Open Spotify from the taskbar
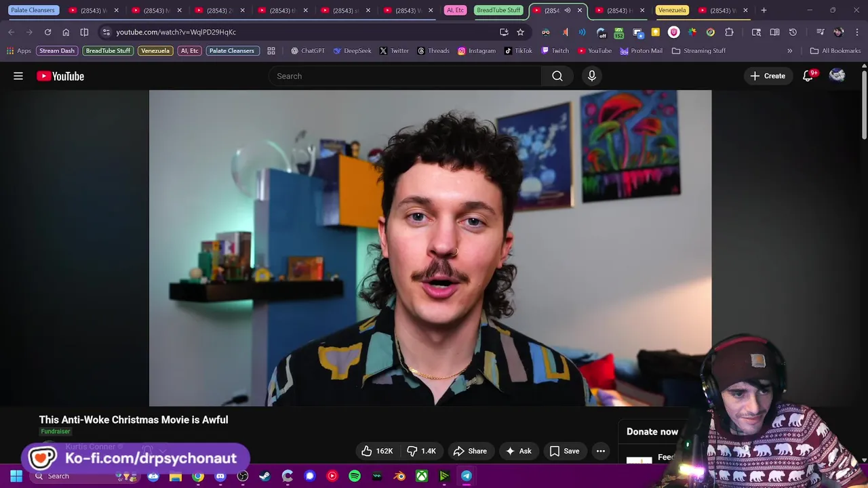868x488 pixels. [x=355, y=476]
